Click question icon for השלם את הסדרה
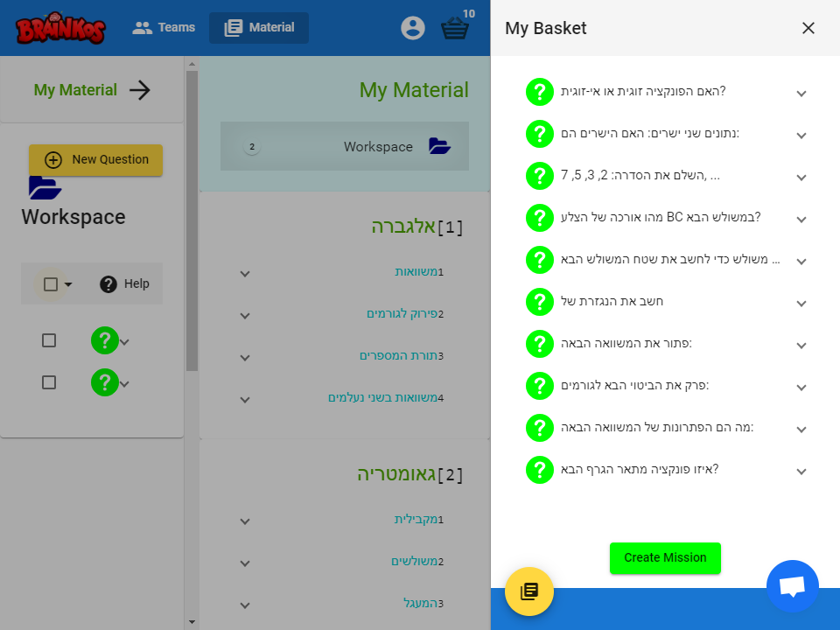The width and height of the screenshot is (840, 630). click(x=540, y=176)
